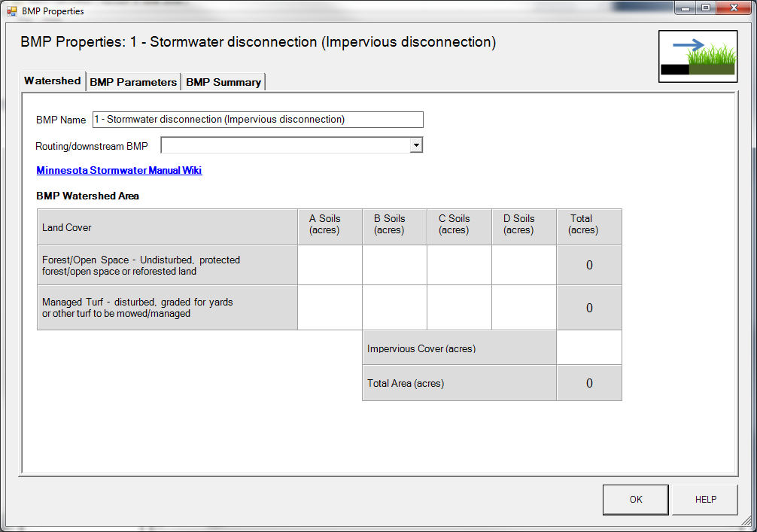
Task: Select the Watershed tab
Action: [53, 81]
